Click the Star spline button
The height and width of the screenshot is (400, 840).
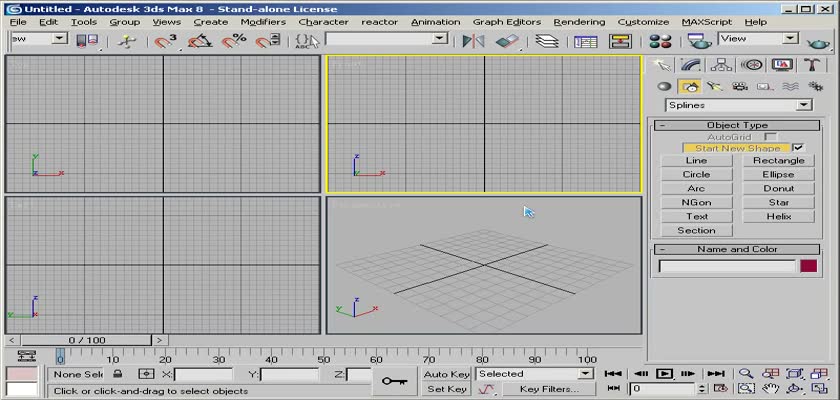tap(778, 202)
